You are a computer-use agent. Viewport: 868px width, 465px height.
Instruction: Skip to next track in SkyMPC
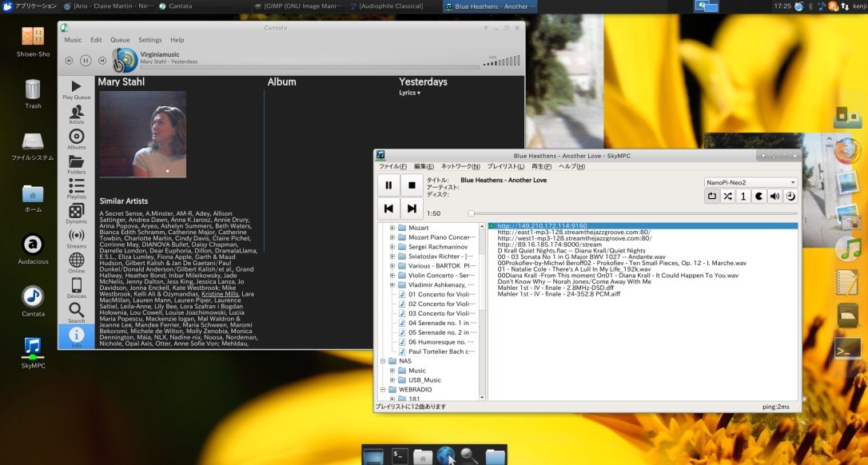[x=412, y=209]
